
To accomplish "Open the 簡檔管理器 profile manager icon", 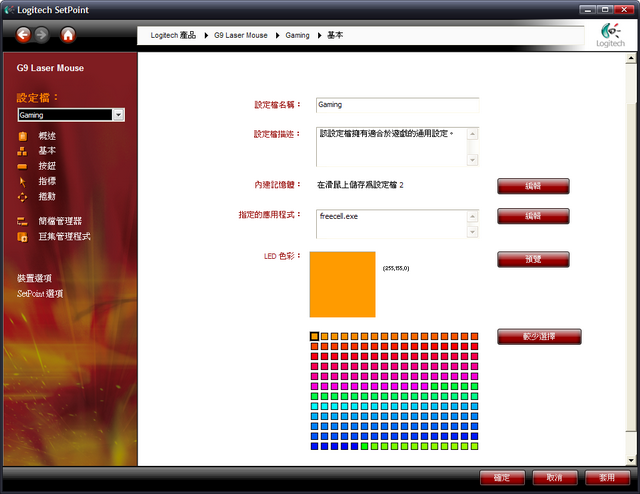I will click(x=22, y=221).
